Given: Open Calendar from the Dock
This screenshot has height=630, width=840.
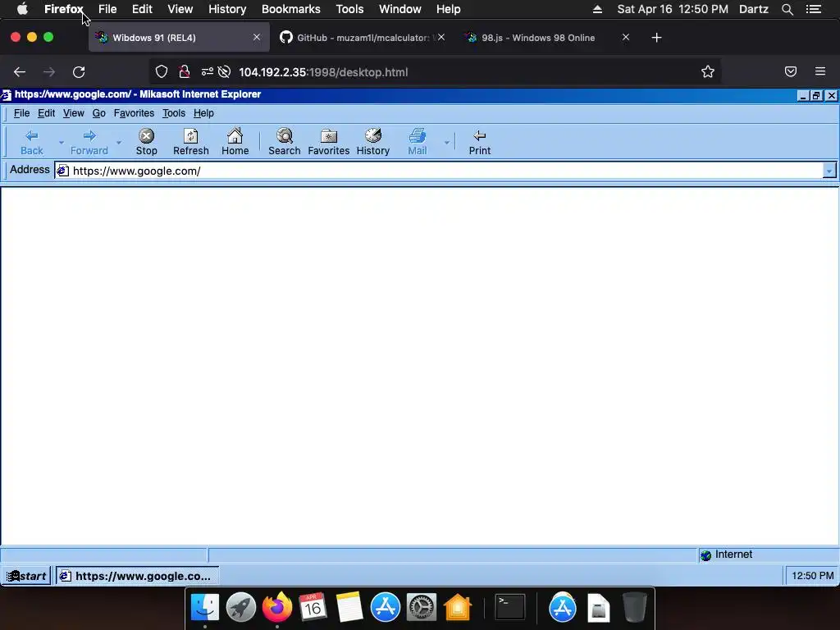Looking at the screenshot, I should point(313,608).
